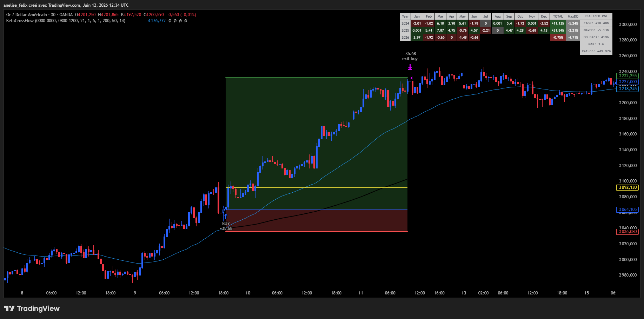This screenshot has height=319, width=644.
Task: Click the 16:00 time axis label
Action: coord(439,293)
